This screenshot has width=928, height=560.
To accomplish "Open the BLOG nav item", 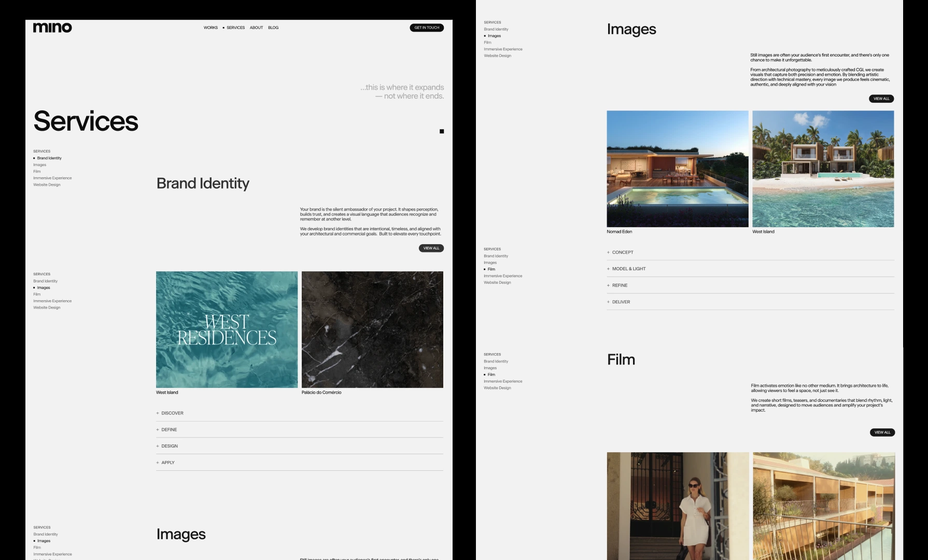I will tap(273, 27).
